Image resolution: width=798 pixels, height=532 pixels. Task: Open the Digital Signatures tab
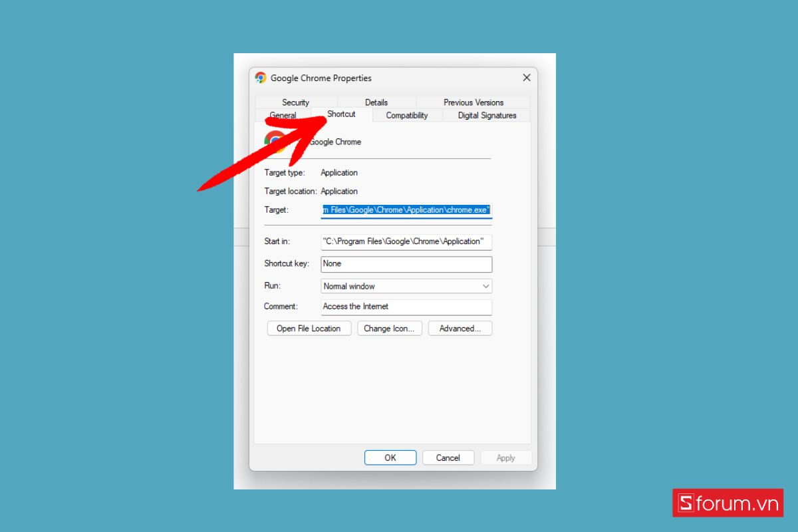pyautogui.click(x=487, y=116)
